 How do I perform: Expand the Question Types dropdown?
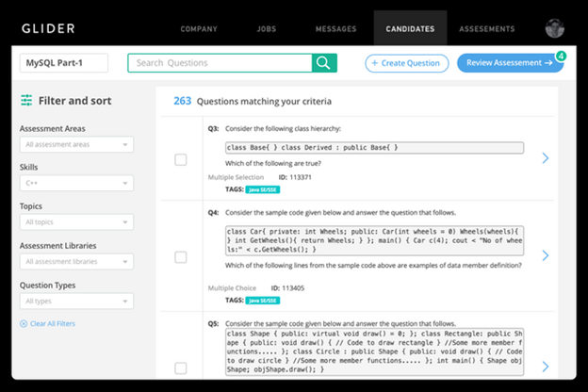pos(76,301)
